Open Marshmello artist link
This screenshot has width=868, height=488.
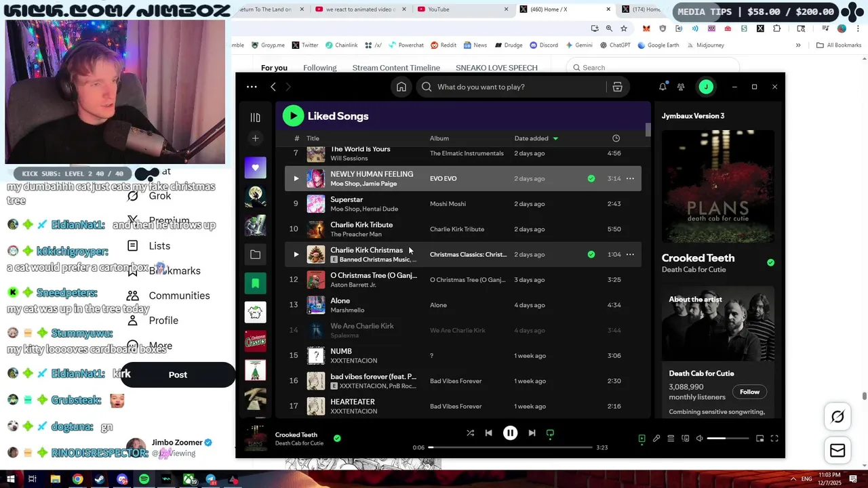point(347,310)
